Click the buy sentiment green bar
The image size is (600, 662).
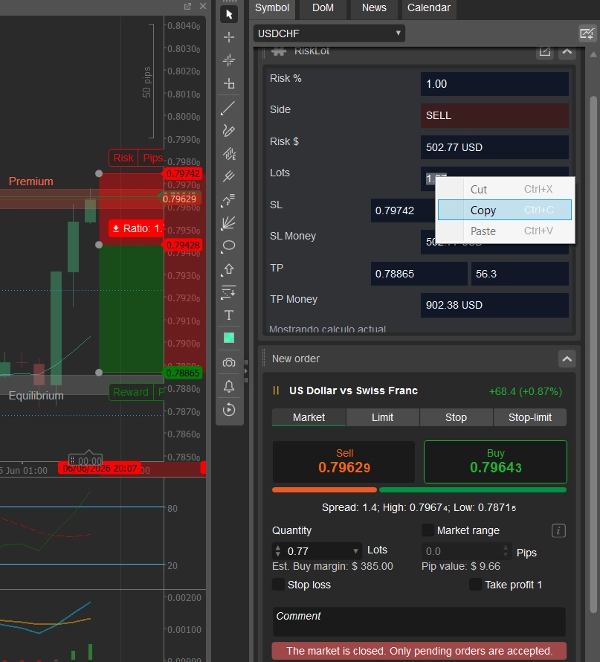[x=472, y=490]
